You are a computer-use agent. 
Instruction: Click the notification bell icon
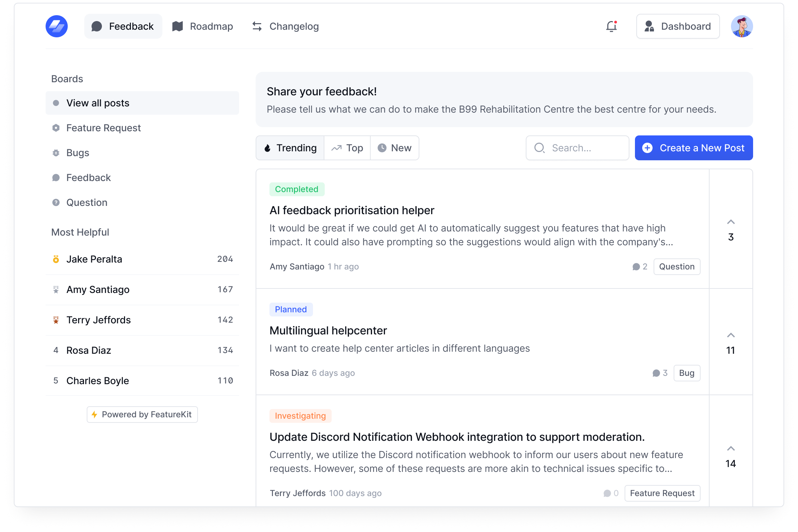click(611, 26)
